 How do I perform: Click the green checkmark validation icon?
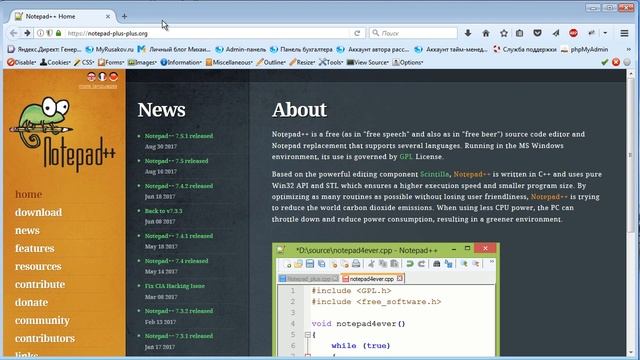click(x=604, y=62)
